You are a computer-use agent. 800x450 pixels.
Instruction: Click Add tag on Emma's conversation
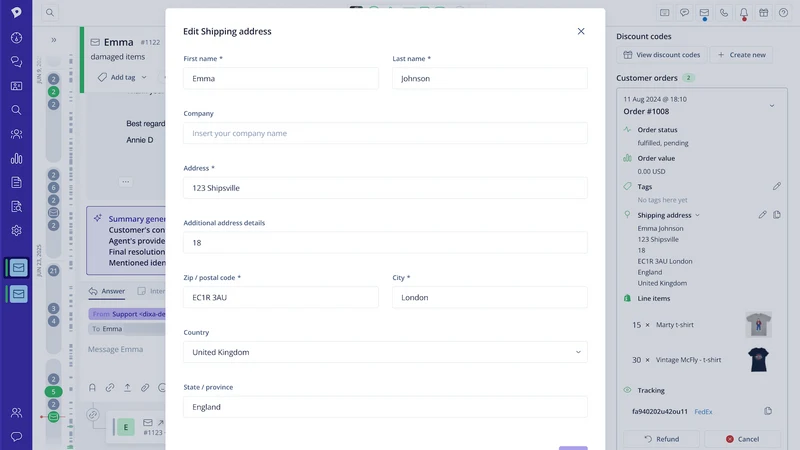122,77
